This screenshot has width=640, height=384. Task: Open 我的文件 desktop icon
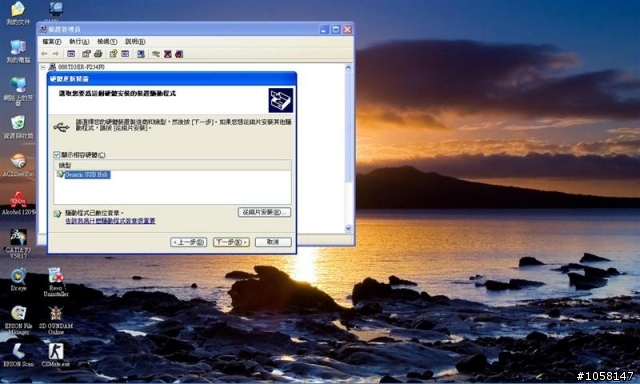(18, 13)
